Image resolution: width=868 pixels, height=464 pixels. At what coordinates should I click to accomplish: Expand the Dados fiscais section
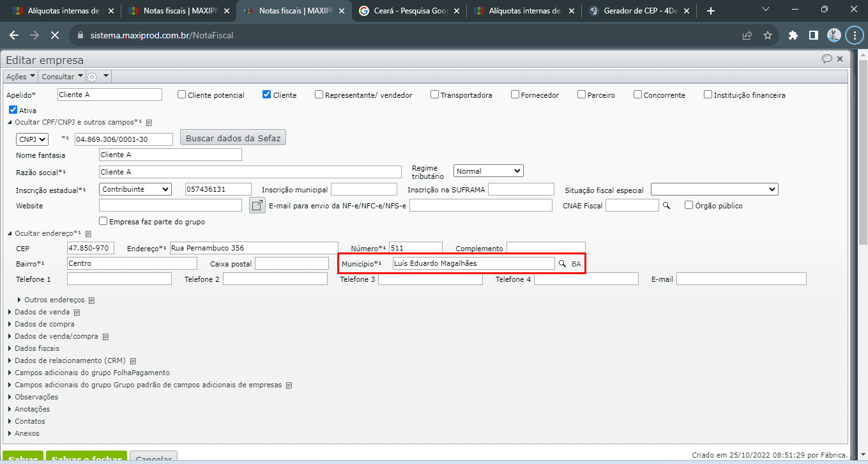click(36, 348)
